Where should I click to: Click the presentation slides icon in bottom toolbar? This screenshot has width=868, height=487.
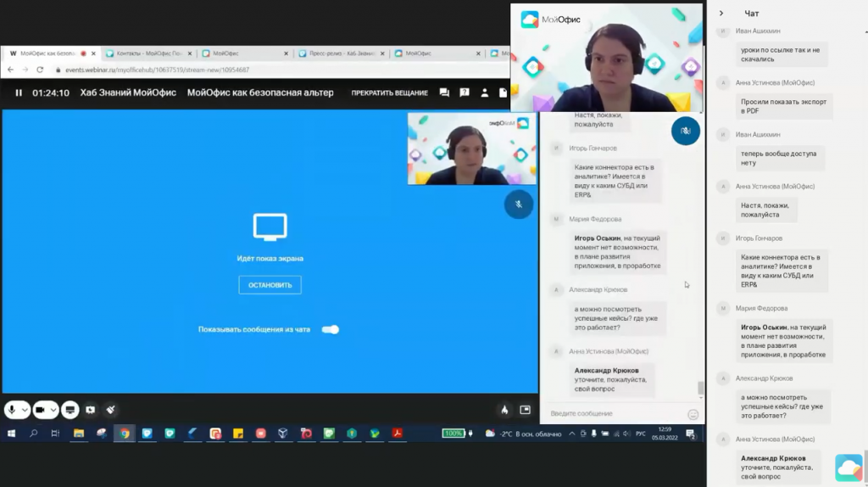click(91, 410)
